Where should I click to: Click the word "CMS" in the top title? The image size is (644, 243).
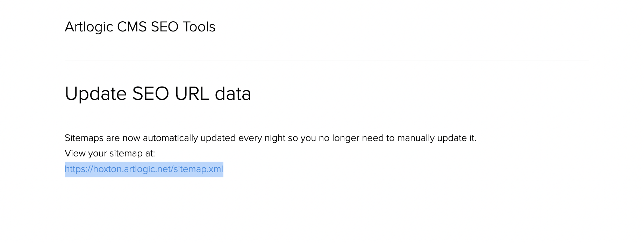pos(132,27)
